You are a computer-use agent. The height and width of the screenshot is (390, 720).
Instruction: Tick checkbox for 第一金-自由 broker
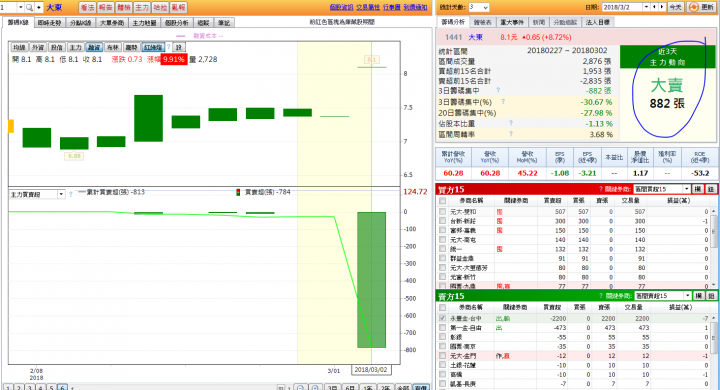(442, 328)
